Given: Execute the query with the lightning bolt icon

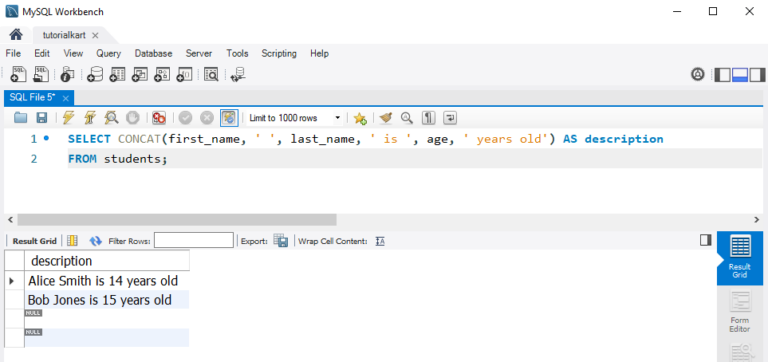Looking at the screenshot, I should pos(69,118).
